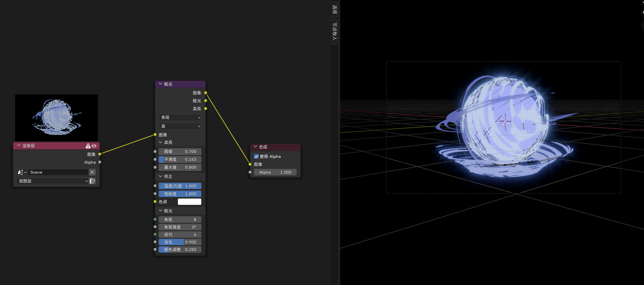Click the 3D cursor in the viewport

coord(505,121)
